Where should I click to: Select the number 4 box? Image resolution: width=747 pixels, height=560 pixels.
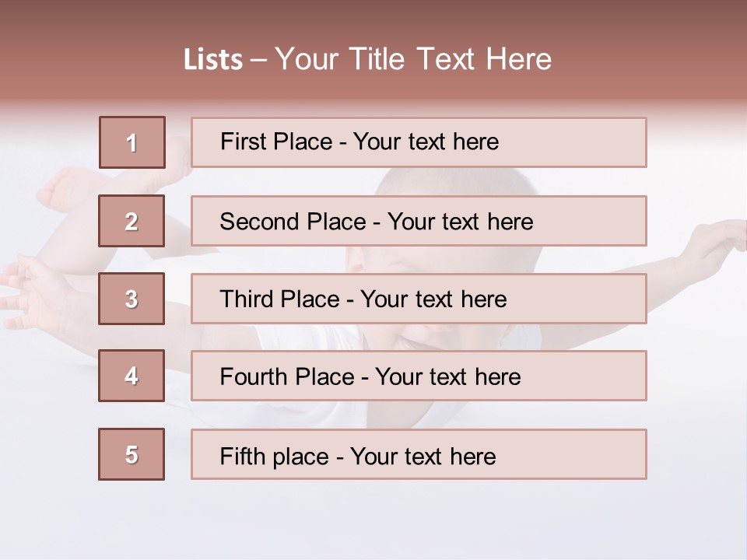coord(132,376)
